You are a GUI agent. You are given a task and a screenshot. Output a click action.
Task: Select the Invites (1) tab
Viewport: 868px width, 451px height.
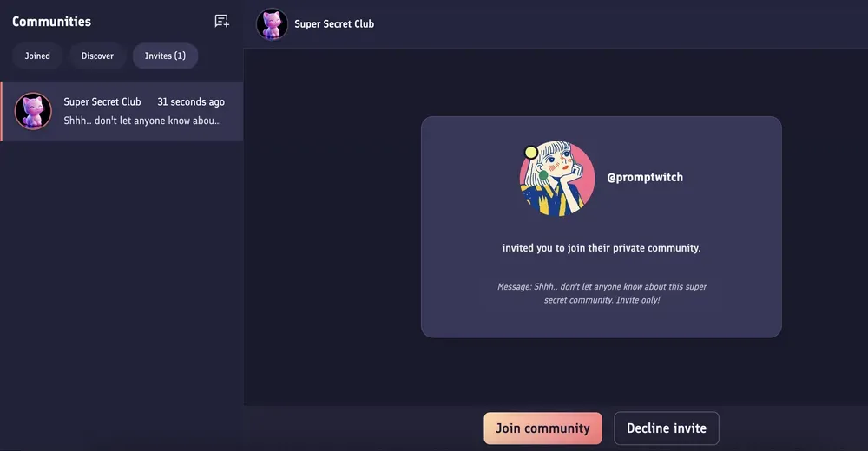coord(165,56)
